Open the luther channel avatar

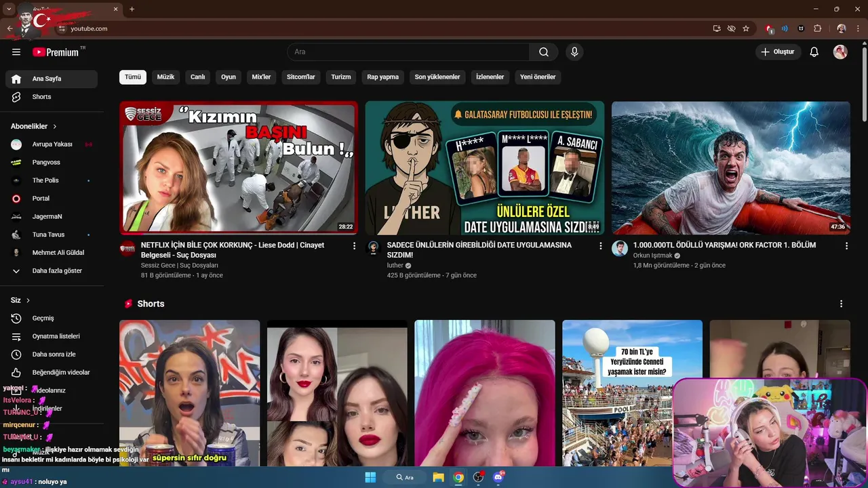[x=373, y=248]
